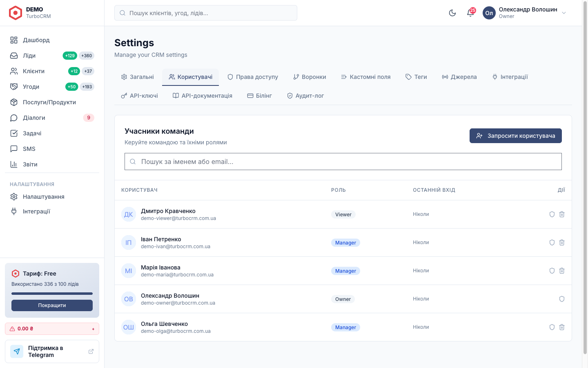The width and height of the screenshot is (588, 368).
Task: Delete user Марія Іванова via trash icon
Action: click(562, 271)
